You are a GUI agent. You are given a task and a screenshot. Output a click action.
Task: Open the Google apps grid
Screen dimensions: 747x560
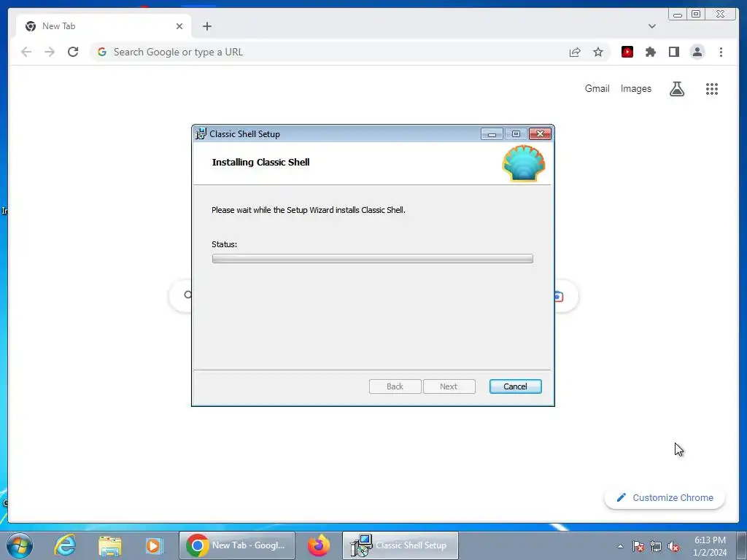712,88
